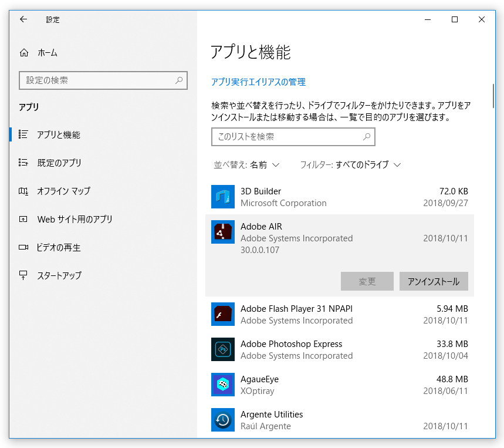Select Adobe Photoshop Express entry name

[291, 344]
